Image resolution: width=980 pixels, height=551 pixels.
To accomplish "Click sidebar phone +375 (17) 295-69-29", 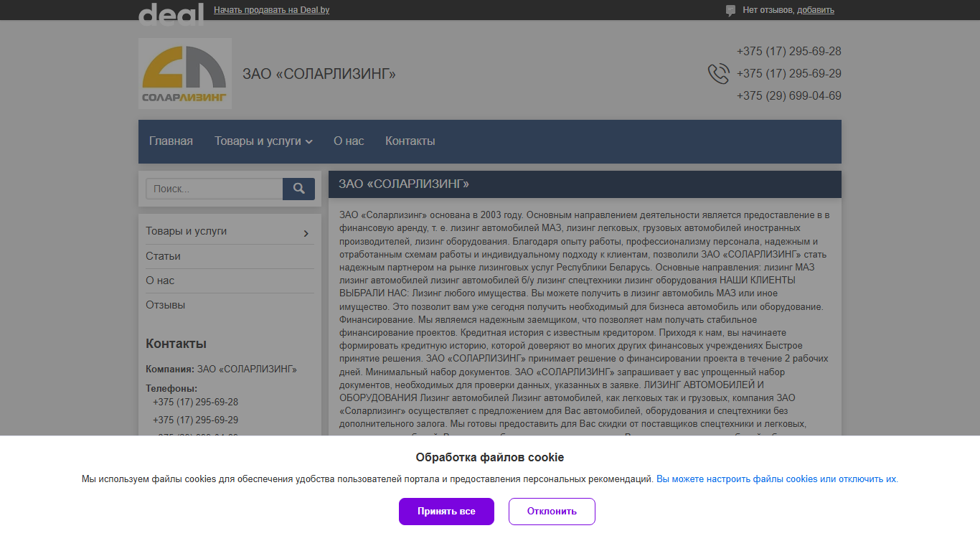I will 195,420.
